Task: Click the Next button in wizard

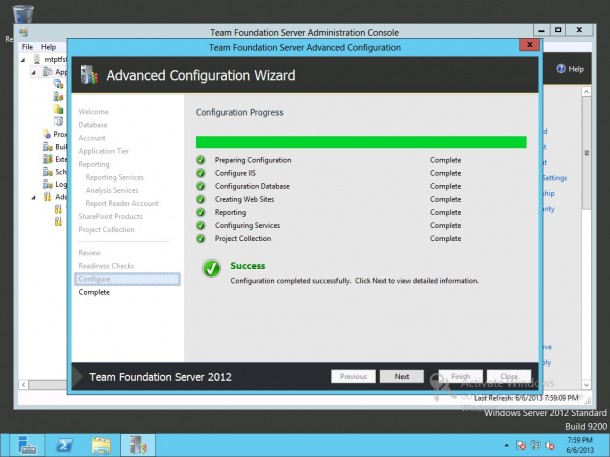Action: point(401,376)
